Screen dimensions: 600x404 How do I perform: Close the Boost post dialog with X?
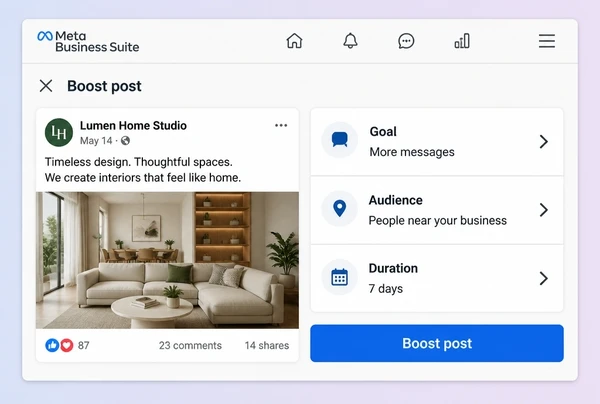pos(46,86)
